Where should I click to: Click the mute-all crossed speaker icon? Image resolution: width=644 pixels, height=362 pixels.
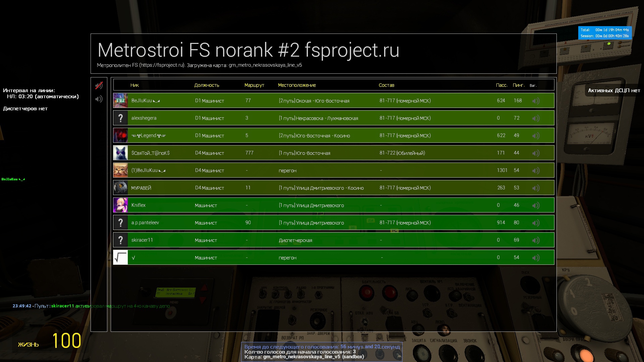pos(99,86)
